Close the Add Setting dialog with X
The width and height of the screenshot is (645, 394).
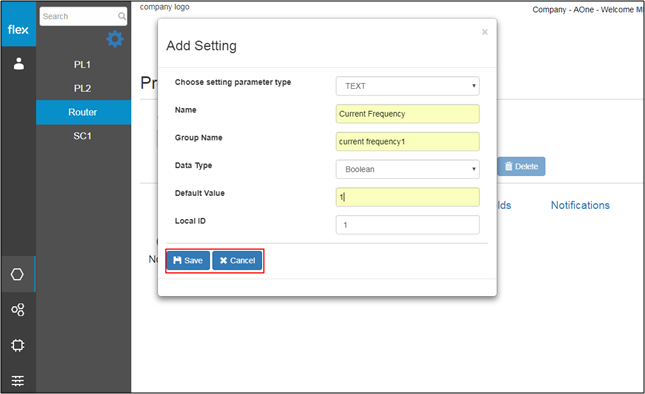pos(485,32)
